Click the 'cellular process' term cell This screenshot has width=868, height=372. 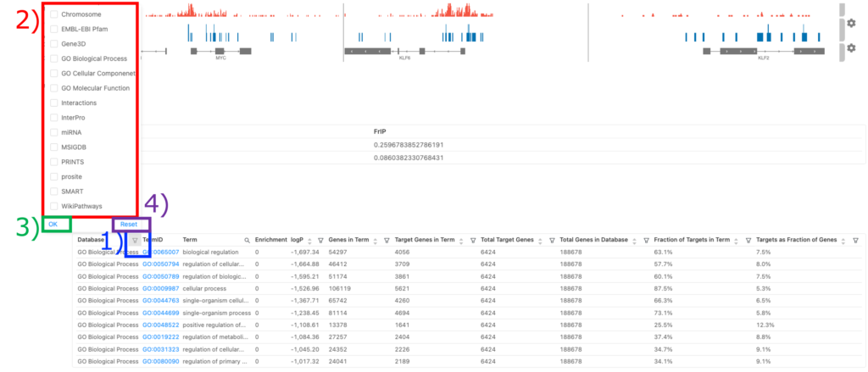(204, 288)
